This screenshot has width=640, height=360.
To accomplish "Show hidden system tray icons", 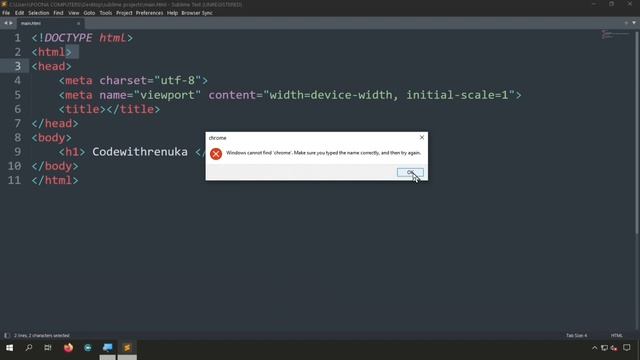I will 594,348.
